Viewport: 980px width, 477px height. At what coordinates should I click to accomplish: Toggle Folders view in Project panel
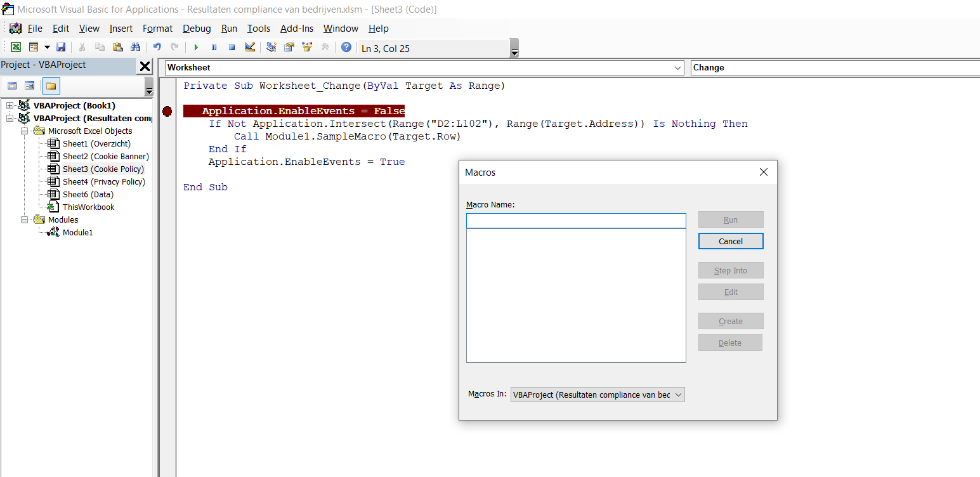tap(51, 86)
